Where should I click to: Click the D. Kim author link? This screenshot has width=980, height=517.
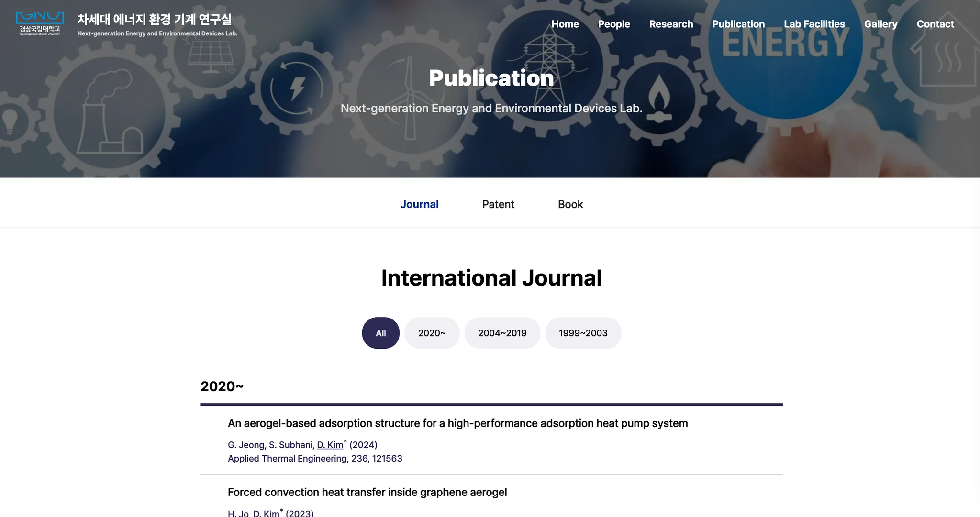pos(330,445)
